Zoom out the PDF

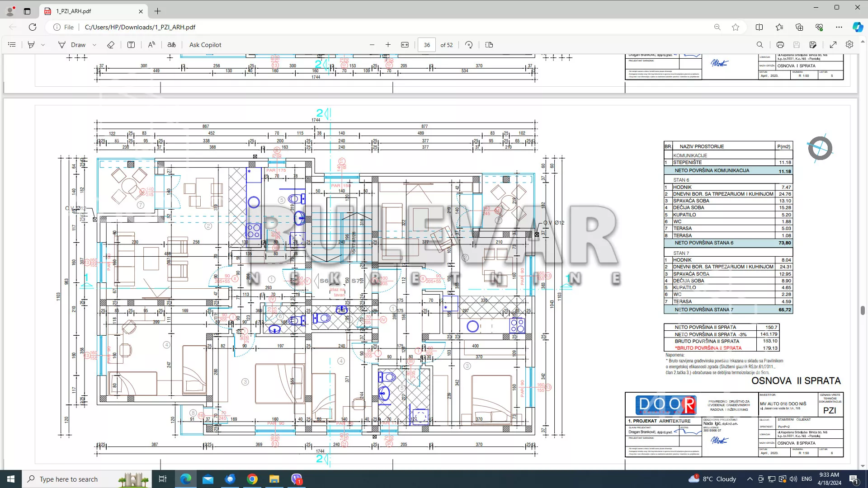point(372,45)
